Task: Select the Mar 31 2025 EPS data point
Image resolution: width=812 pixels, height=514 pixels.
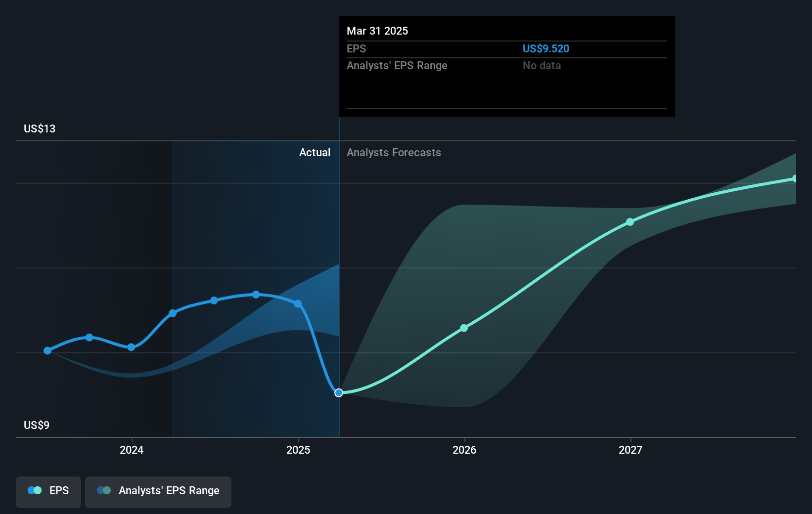Action: (339, 393)
